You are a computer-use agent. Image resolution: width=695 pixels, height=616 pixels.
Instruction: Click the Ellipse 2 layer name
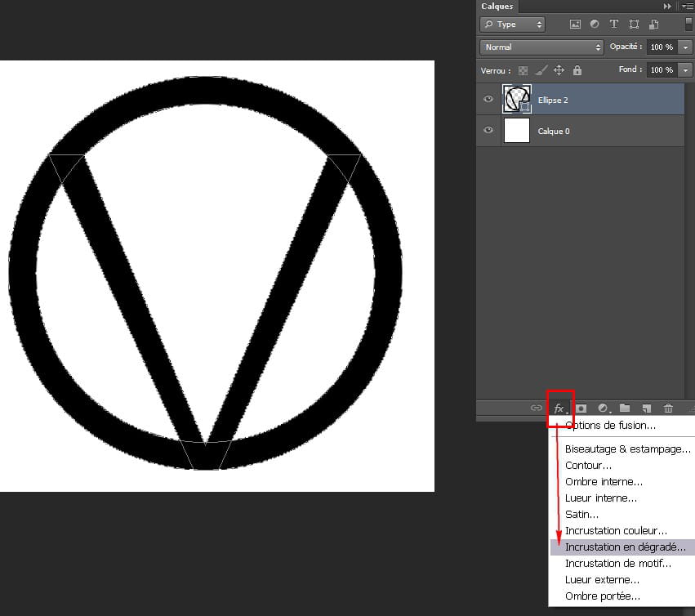click(x=553, y=100)
